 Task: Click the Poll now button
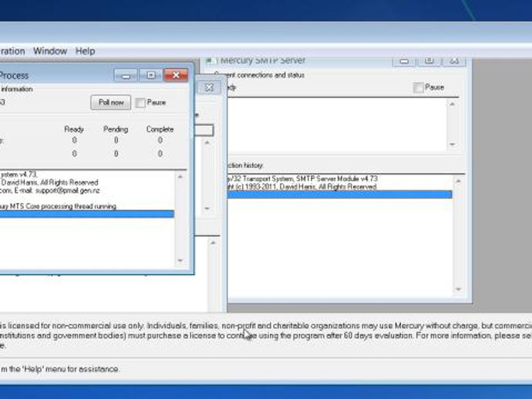point(110,102)
